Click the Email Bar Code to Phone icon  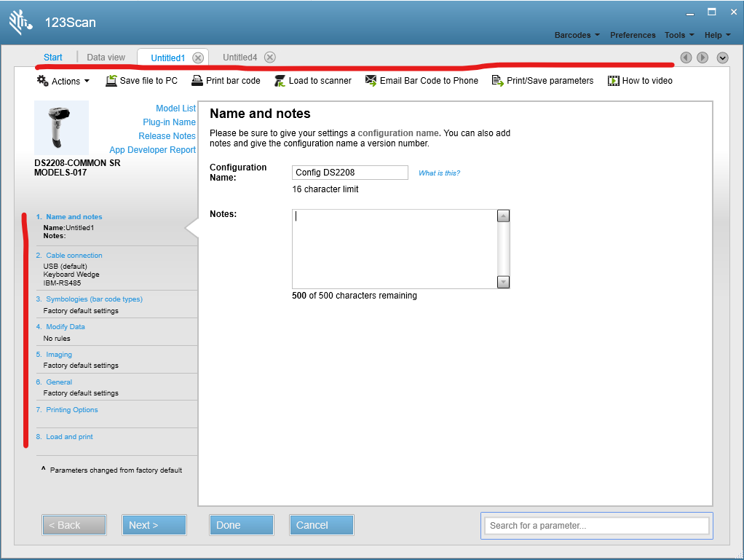click(x=371, y=80)
